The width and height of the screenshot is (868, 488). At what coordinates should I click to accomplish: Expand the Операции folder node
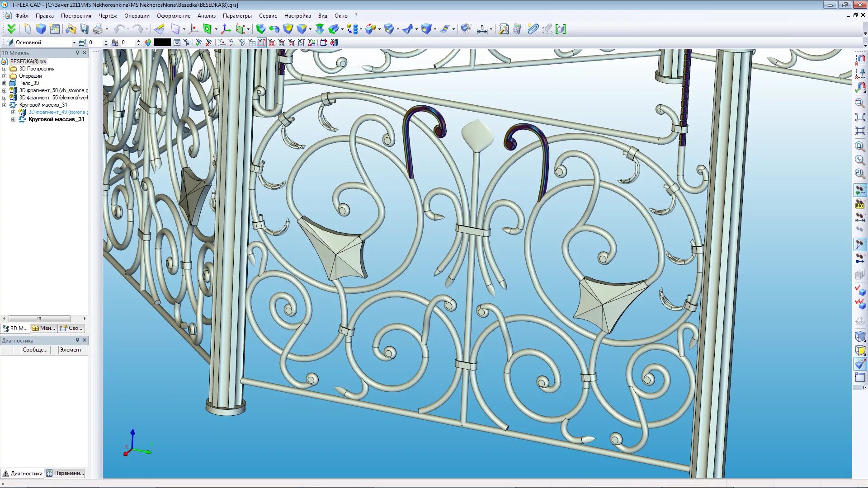click(x=5, y=76)
